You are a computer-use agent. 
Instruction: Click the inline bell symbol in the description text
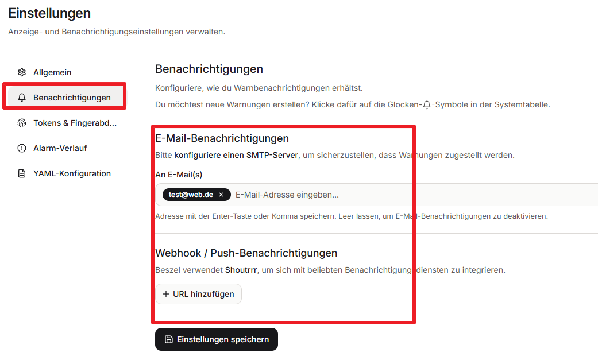pos(426,105)
